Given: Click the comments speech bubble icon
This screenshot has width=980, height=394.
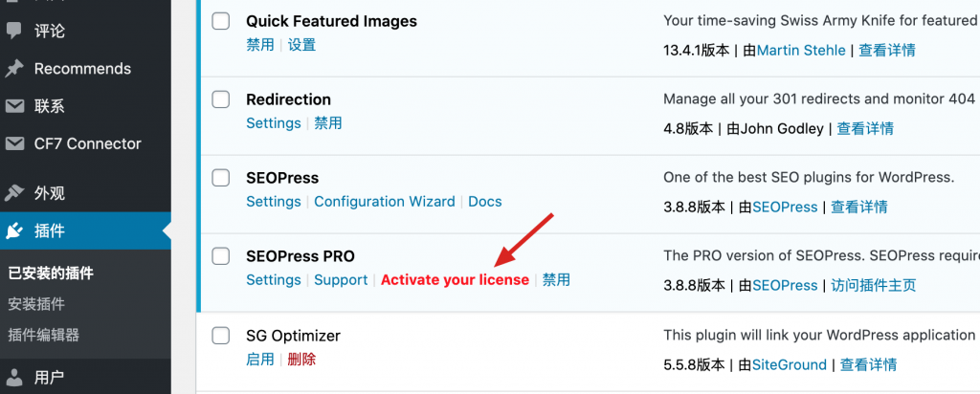Looking at the screenshot, I should (x=14, y=31).
